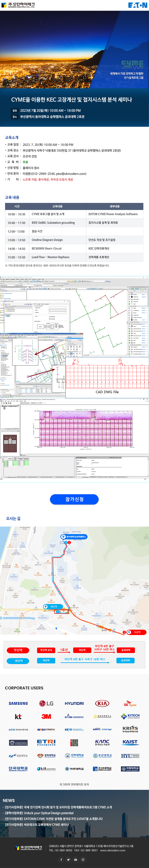The width and height of the screenshot is (149, 868).
Task: Click the 'EATON CYME Power Analysis Software' cell
Action: (x=115, y=214)
